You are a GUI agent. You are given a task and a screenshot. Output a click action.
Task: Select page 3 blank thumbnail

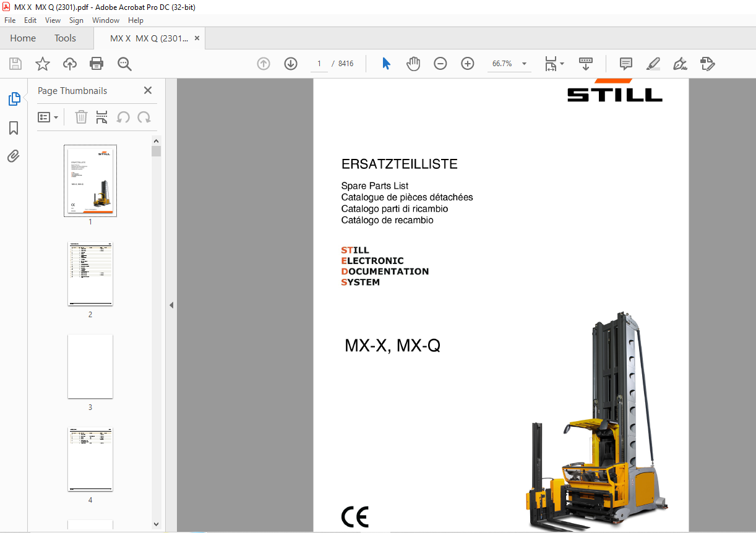(x=90, y=367)
